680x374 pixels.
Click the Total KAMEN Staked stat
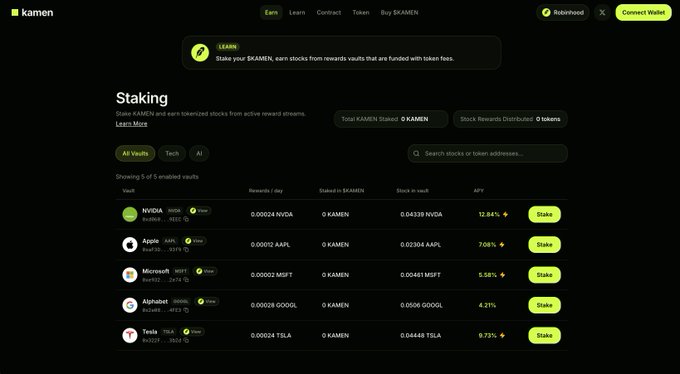click(391, 119)
